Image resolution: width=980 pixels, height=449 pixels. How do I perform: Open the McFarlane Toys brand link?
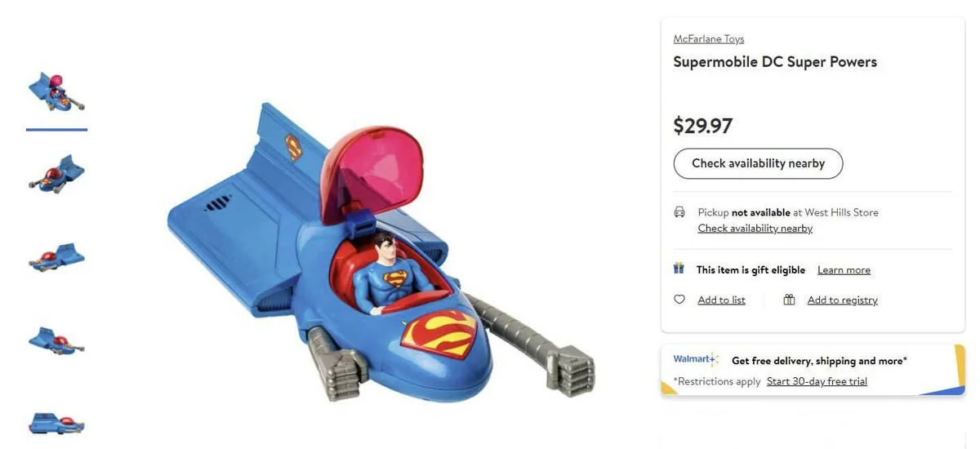point(708,39)
